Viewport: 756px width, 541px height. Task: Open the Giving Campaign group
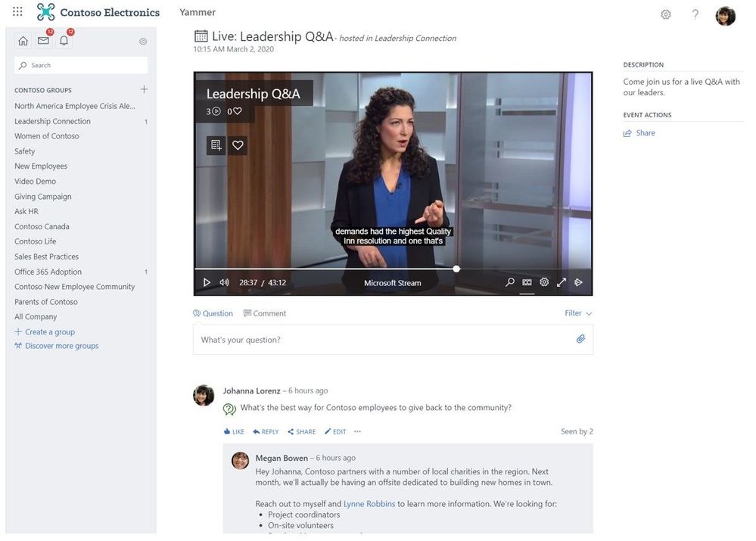coord(43,197)
